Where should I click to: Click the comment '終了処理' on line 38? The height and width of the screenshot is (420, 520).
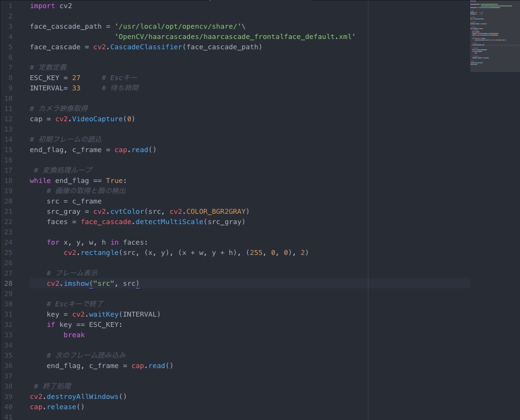tap(52, 386)
